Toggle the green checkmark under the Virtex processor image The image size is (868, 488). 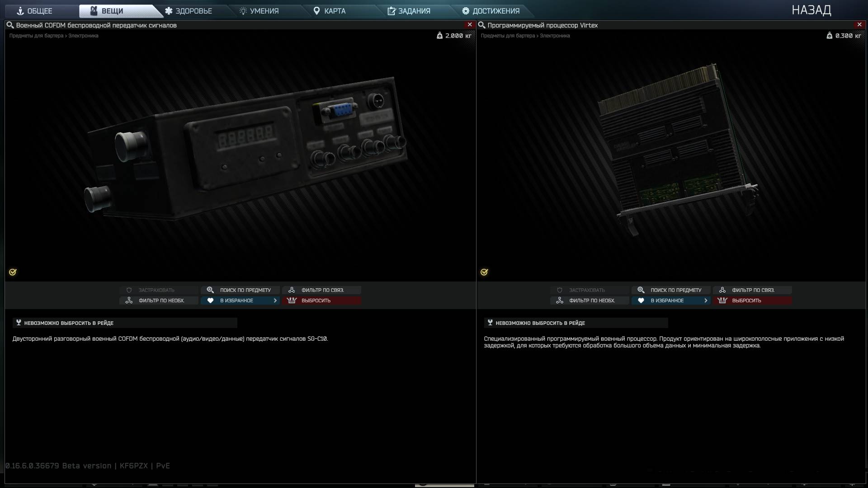(484, 272)
